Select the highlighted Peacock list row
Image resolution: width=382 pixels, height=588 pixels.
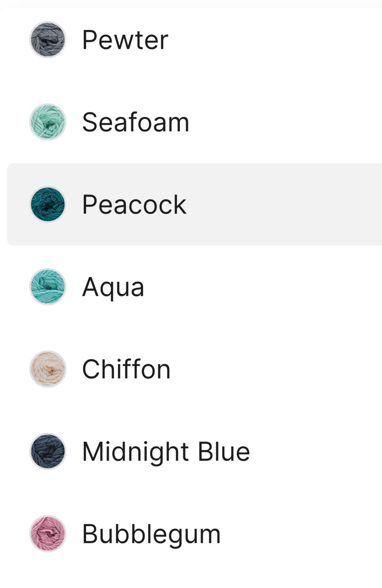coord(222,204)
